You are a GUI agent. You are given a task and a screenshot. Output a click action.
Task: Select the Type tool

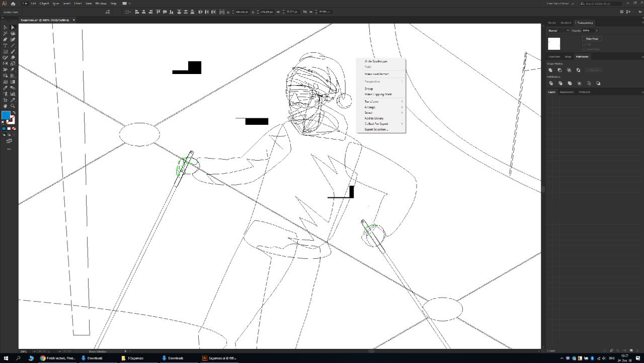pyautogui.click(x=5, y=45)
